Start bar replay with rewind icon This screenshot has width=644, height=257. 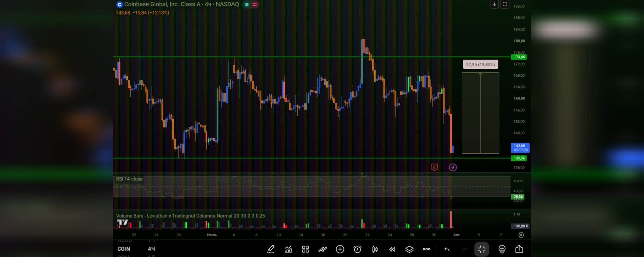coord(392,249)
